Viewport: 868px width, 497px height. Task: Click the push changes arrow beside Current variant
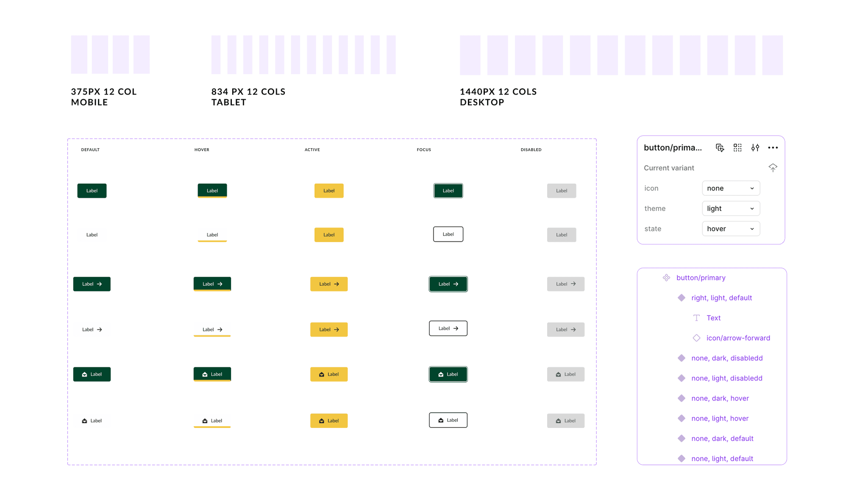[773, 168]
